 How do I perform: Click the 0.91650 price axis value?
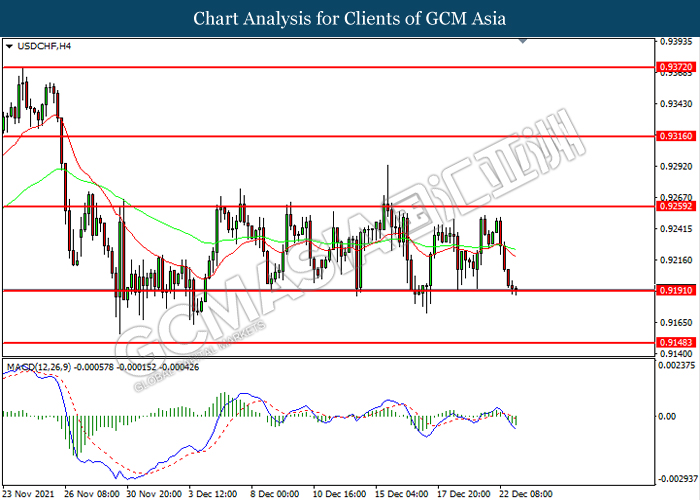[676, 322]
